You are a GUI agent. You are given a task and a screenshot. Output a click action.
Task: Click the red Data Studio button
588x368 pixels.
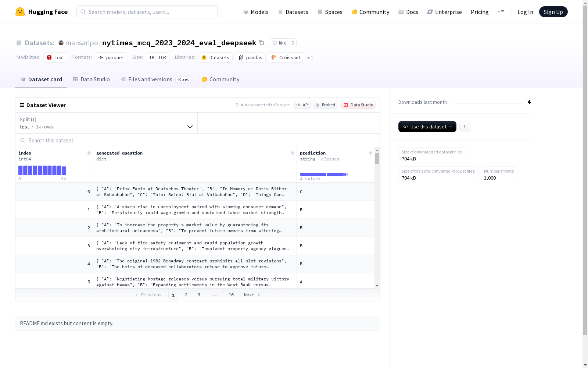coord(358,105)
